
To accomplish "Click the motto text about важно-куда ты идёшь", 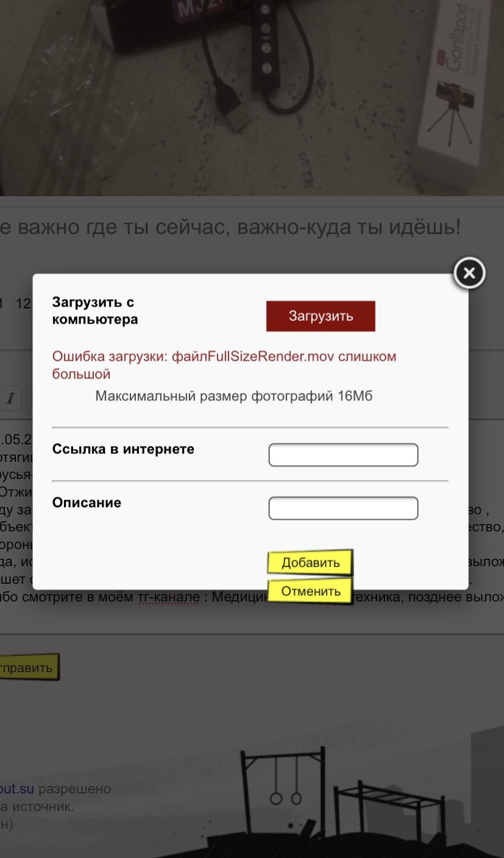I will 230,228.
